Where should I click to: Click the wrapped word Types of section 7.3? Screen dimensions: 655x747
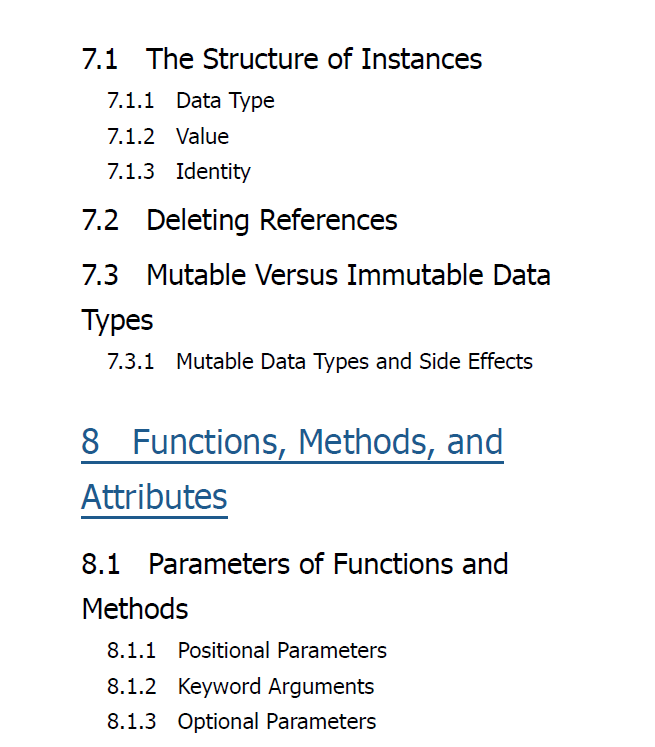tap(117, 320)
